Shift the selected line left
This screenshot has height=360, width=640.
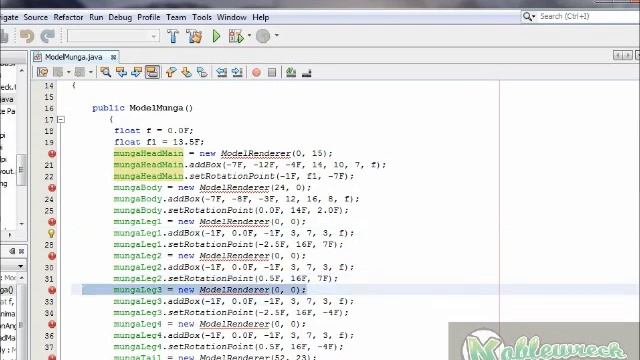pyautogui.click(x=222, y=72)
